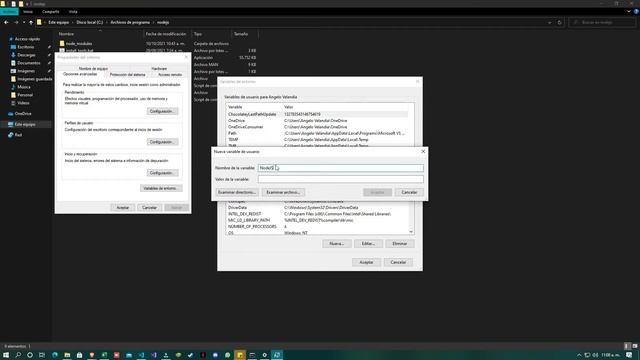Open the Compartir ribbon tab in File Explorer

pos(51,12)
